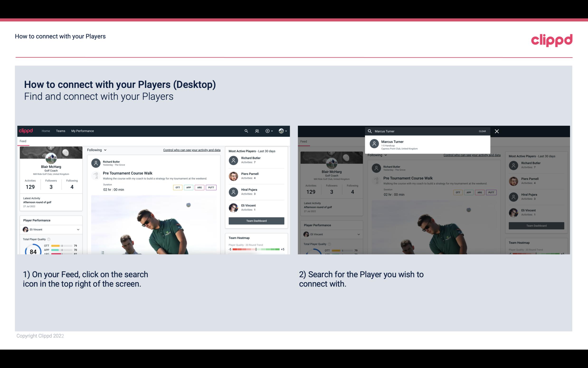Click the profile avatar icon
The width and height of the screenshot is (588, 368).
(281, 131)
